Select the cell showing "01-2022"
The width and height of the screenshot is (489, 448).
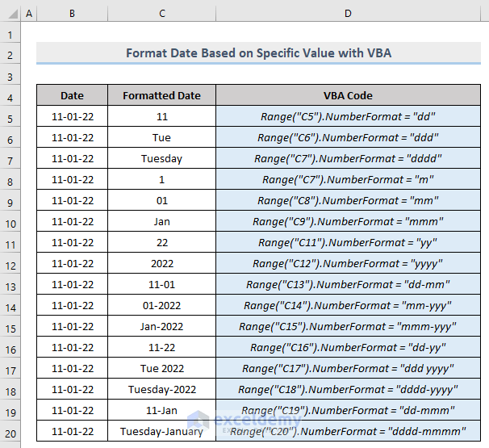[161, 306]
